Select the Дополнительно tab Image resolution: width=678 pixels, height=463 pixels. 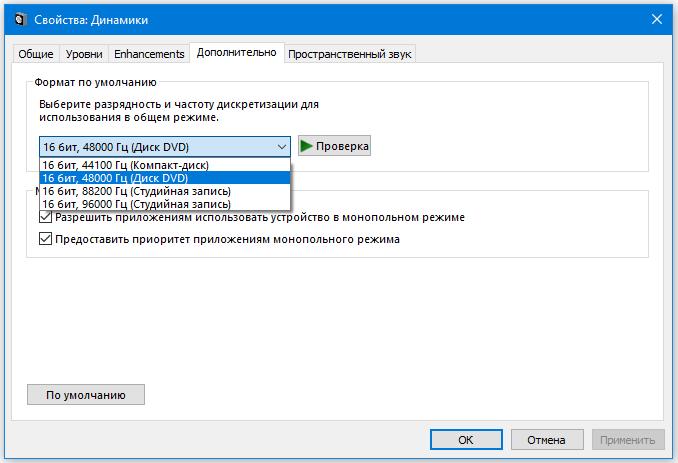tap(236, 53)
